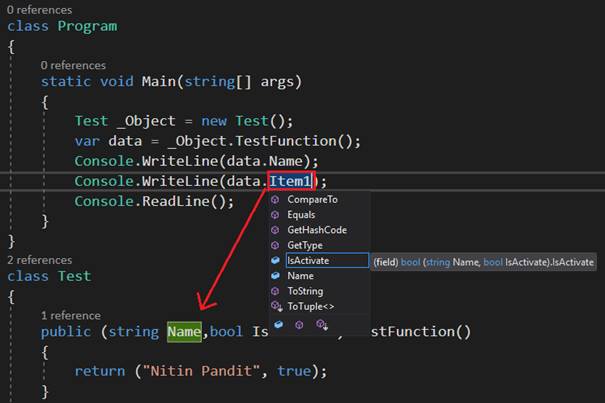The width and height of the screenshot is (605, 403).
Task: Click the public keyword of TestFunction
Action: (66, 332)
